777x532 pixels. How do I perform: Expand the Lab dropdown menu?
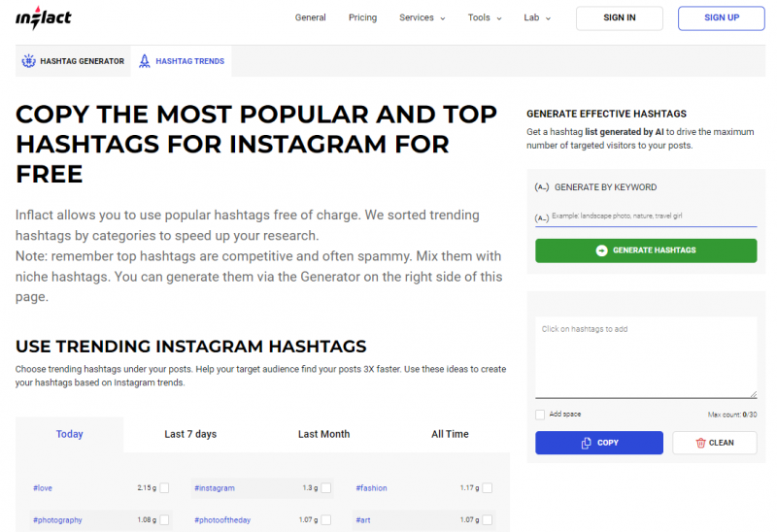tap(537, 17)
